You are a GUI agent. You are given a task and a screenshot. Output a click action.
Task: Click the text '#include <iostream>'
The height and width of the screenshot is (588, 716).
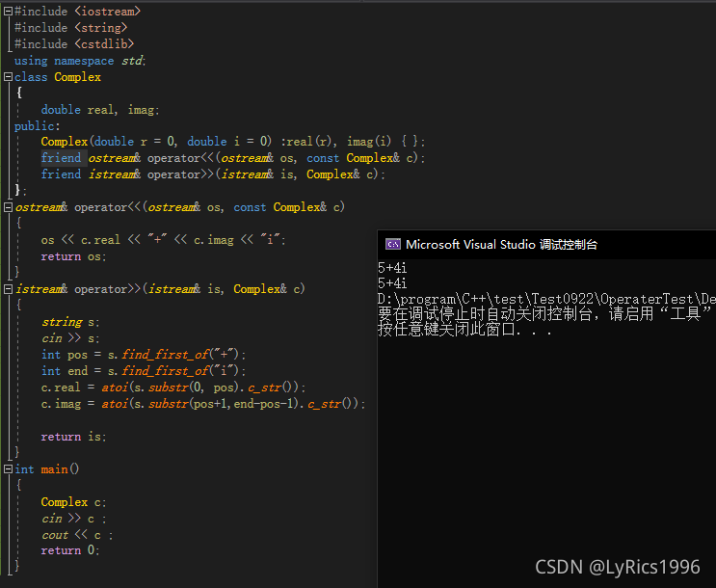[x=77, y=12]
